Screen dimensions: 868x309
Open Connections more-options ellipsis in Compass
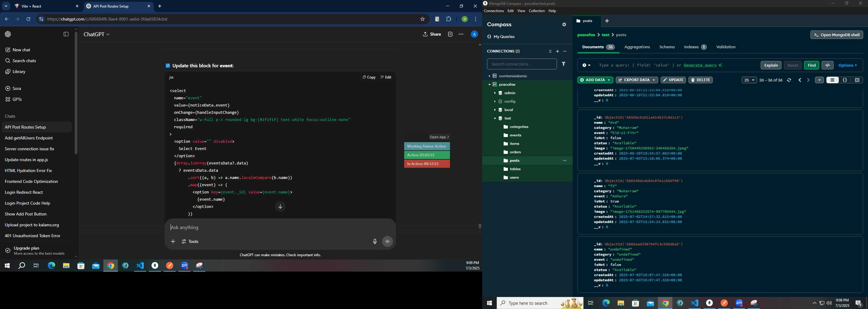[565, 51]
